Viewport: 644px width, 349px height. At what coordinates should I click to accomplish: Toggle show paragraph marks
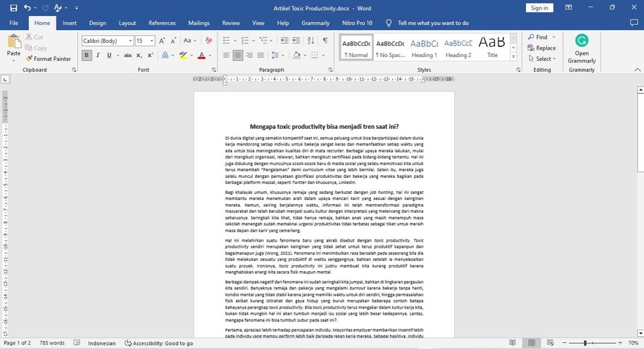pos(325,40)
